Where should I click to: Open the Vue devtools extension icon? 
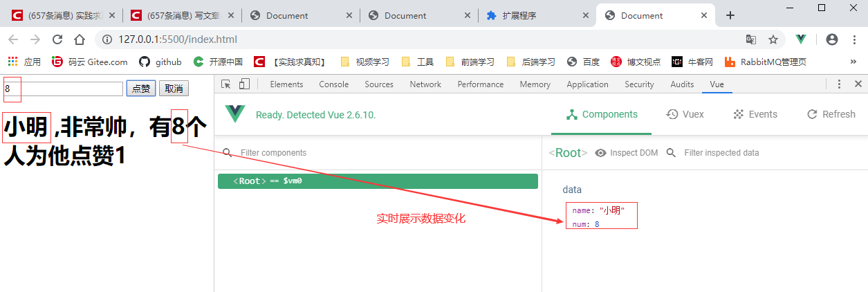[x=801, y=39]
